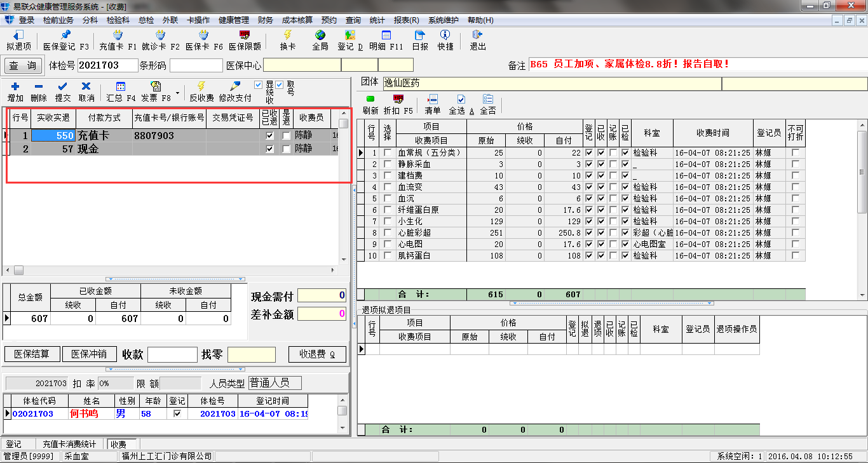Switch to the 充值卡消费统计 tab
The height and width of the screenshot is (463, 868).
[70, 445]
